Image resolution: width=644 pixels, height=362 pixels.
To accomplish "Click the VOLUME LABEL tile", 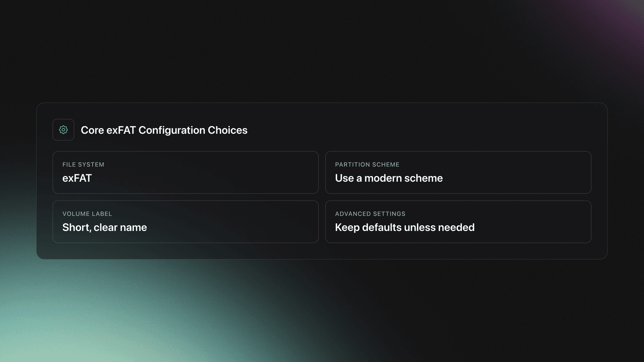I will point(185,221).
